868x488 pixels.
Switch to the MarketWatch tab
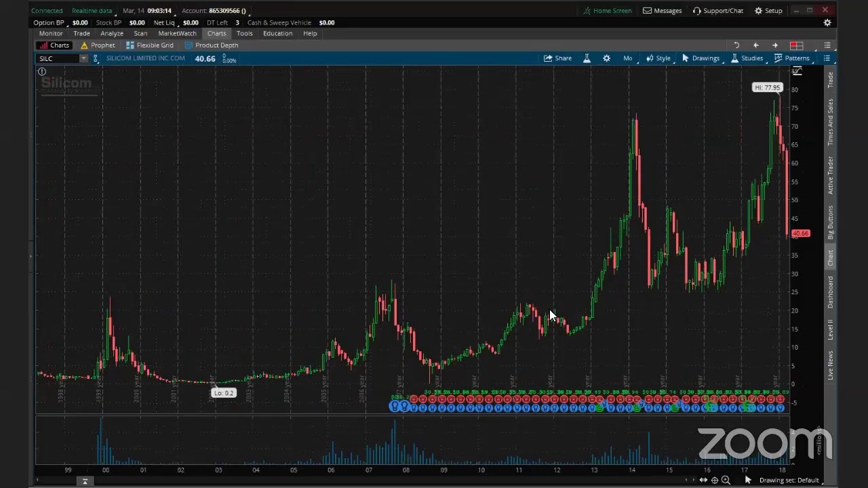pos(177,33)
